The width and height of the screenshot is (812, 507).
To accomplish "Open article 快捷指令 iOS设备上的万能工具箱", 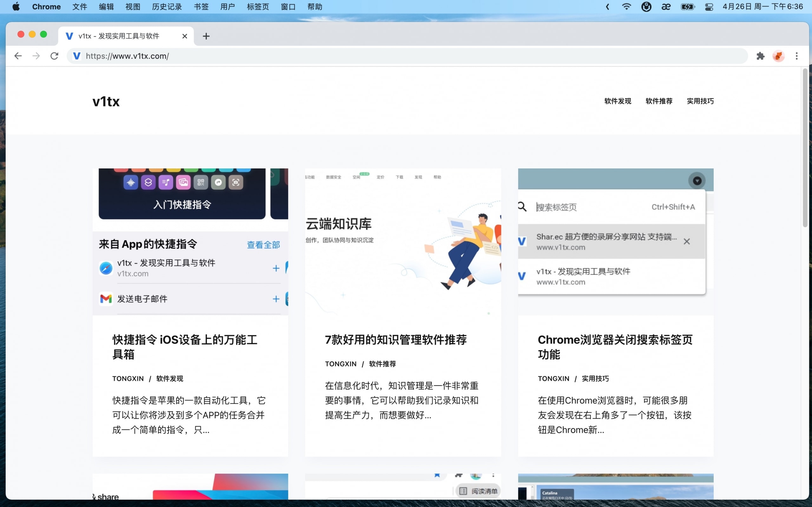I will [185, 347].
